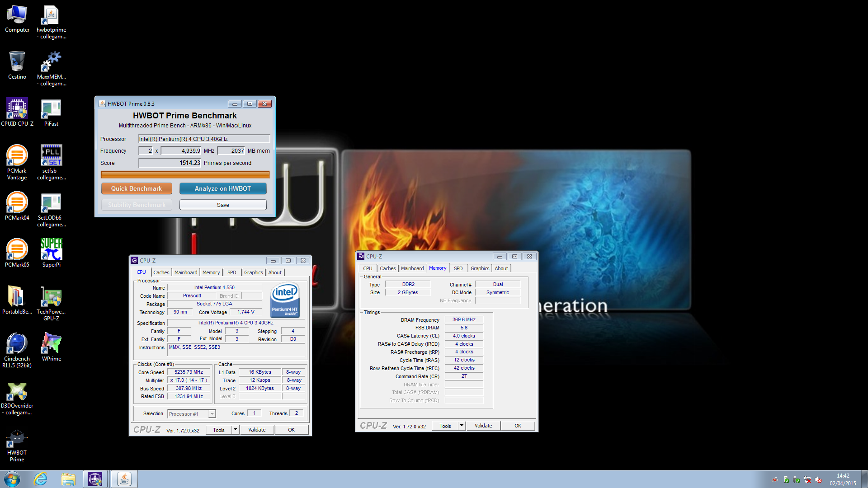Click the Intel Pentium 4 HT logo

pos(285,300)
